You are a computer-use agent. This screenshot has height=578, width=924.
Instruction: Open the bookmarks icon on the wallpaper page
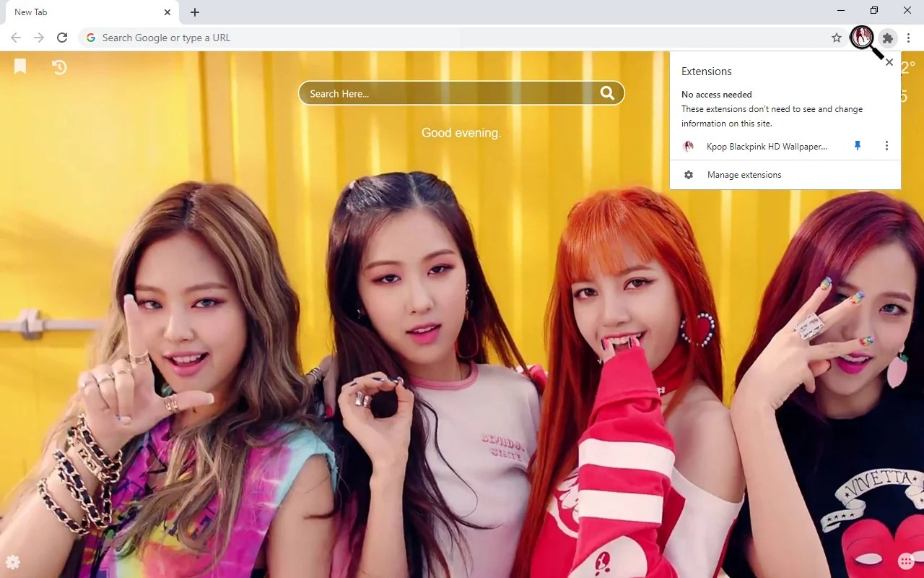(19, 66)
